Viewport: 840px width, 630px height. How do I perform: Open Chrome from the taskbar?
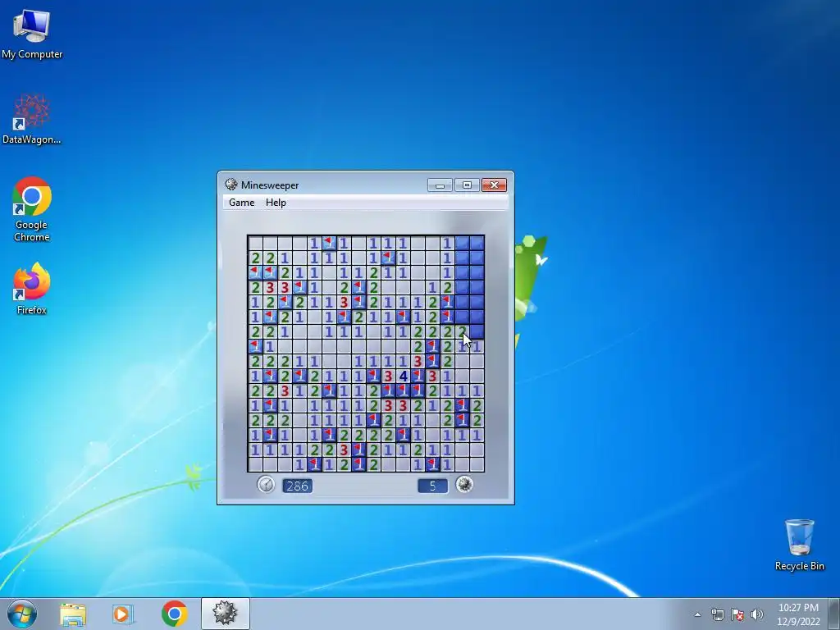point(174,614)
